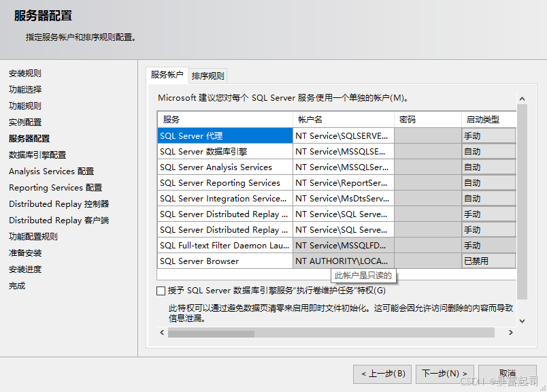The width and height of the screenshot is (547, 392).
Task: Cancel setup with the 取消 button
Action: (507, 373)
